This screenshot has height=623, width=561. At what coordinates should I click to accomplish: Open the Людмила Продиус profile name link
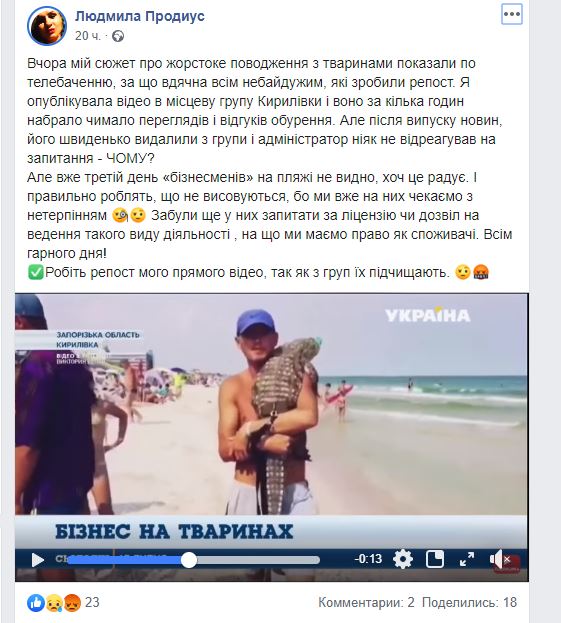[x=140, y=16]
